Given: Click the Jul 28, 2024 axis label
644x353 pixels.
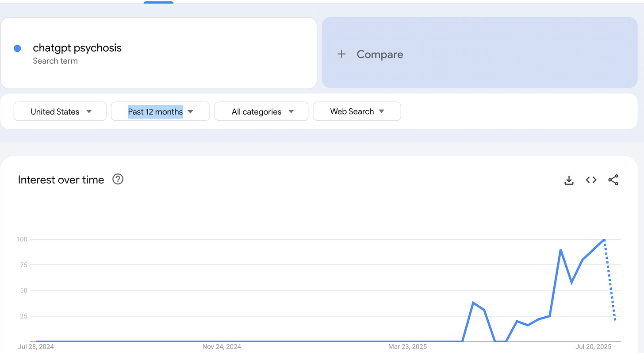Looking at the screenshot, I should click(x=36, y=346).
